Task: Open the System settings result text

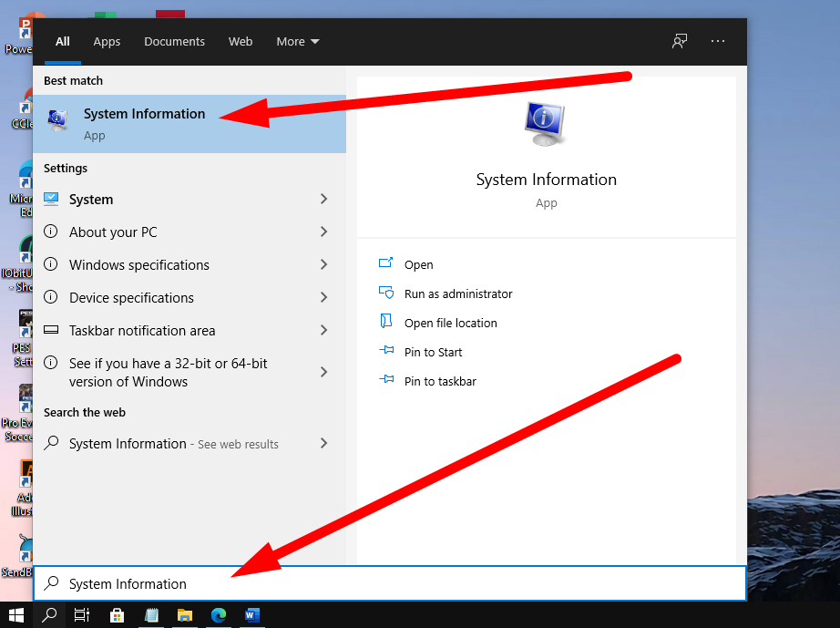Action: coord(91,200)
